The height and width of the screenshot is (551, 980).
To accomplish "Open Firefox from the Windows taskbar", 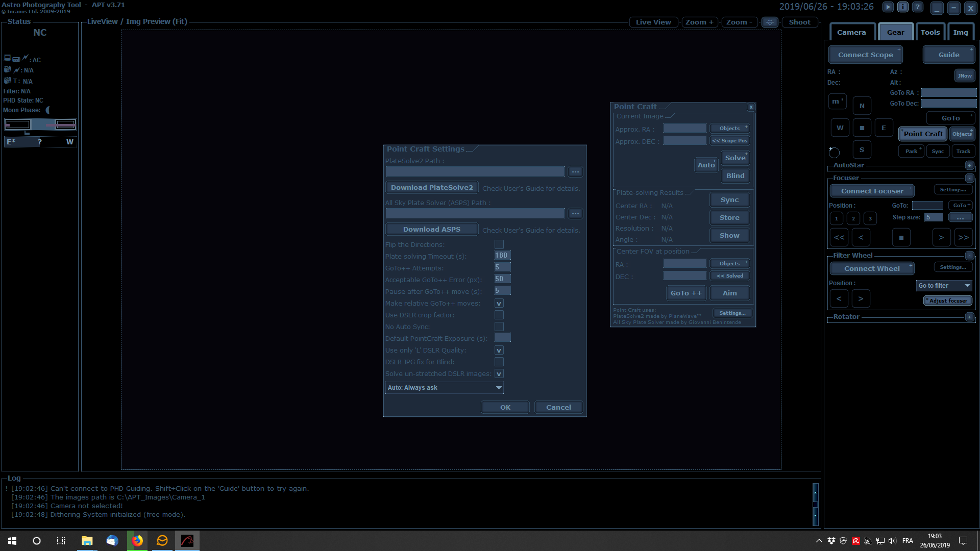I will [x=137, y=541].
